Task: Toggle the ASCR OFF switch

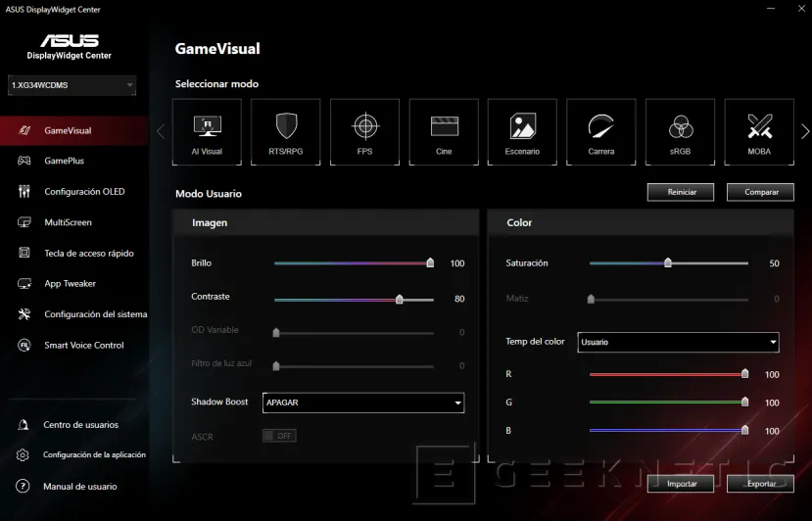Action: (x=279, y=436)
